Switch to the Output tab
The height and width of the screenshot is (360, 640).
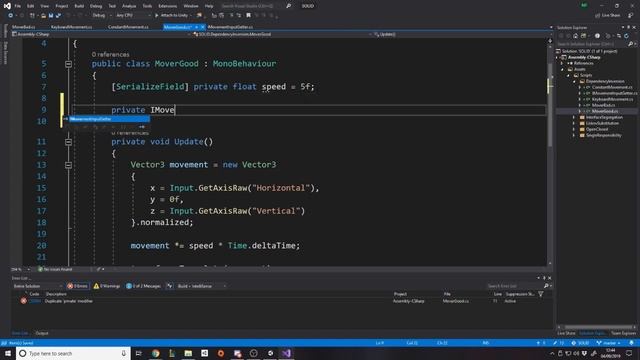coord(42,333)
